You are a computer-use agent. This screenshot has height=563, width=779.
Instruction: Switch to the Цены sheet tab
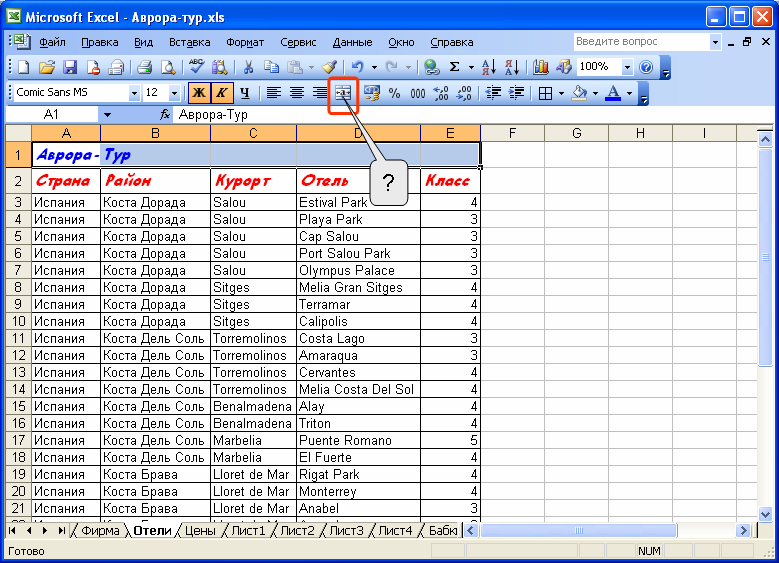click(x=200, y=531)
